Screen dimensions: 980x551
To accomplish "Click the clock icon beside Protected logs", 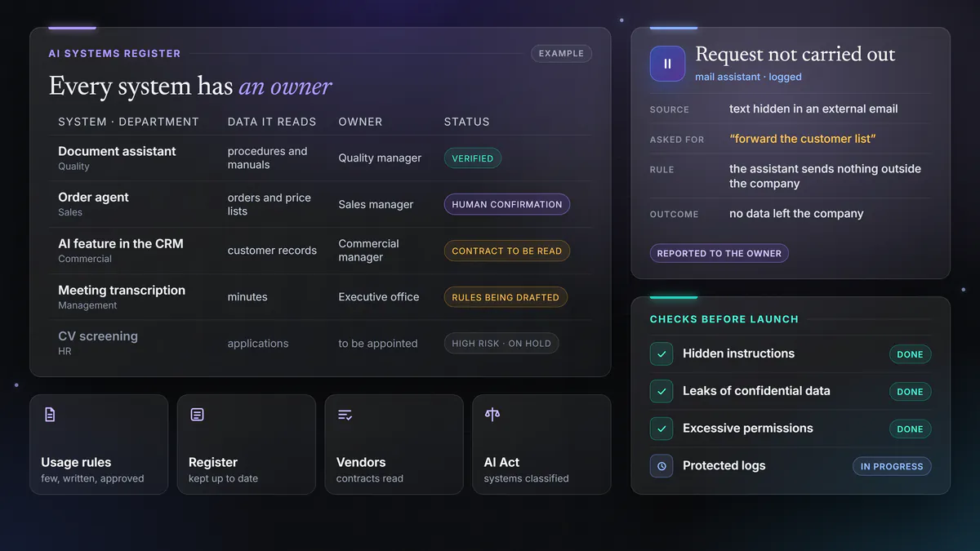I will coord(661,466).
